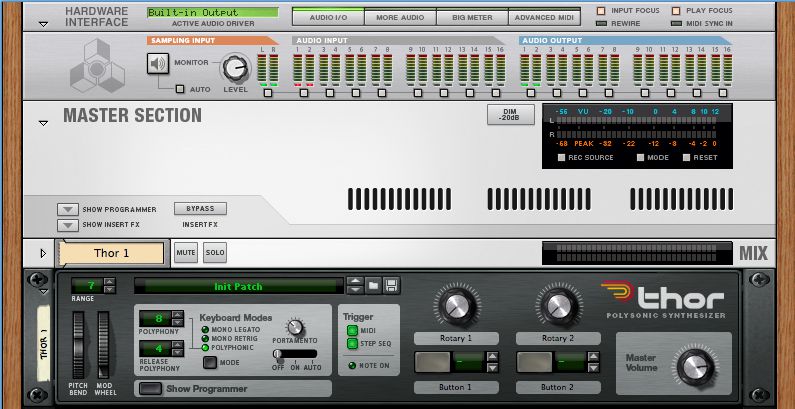Open the patch browser folder icon in Thor
The image size is (795, 409).
(x=373, y=285)
